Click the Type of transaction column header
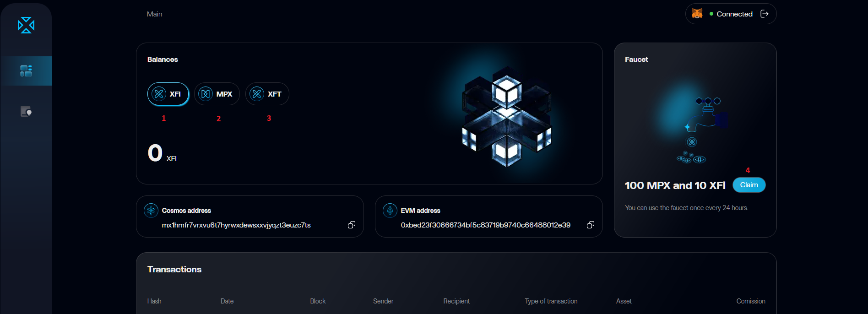 551,301
